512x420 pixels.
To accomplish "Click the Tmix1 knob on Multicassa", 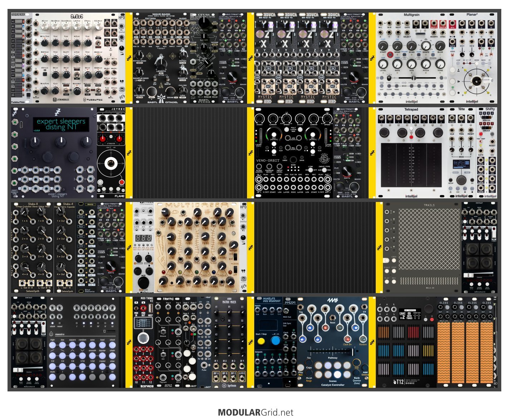I will pyautogui.click(x=171, y=266).
